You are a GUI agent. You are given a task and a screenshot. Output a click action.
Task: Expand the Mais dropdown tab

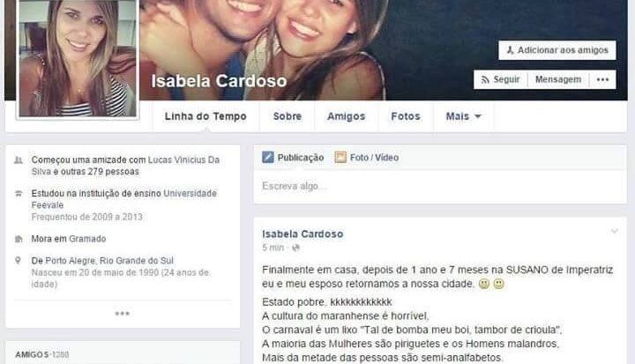464,116
